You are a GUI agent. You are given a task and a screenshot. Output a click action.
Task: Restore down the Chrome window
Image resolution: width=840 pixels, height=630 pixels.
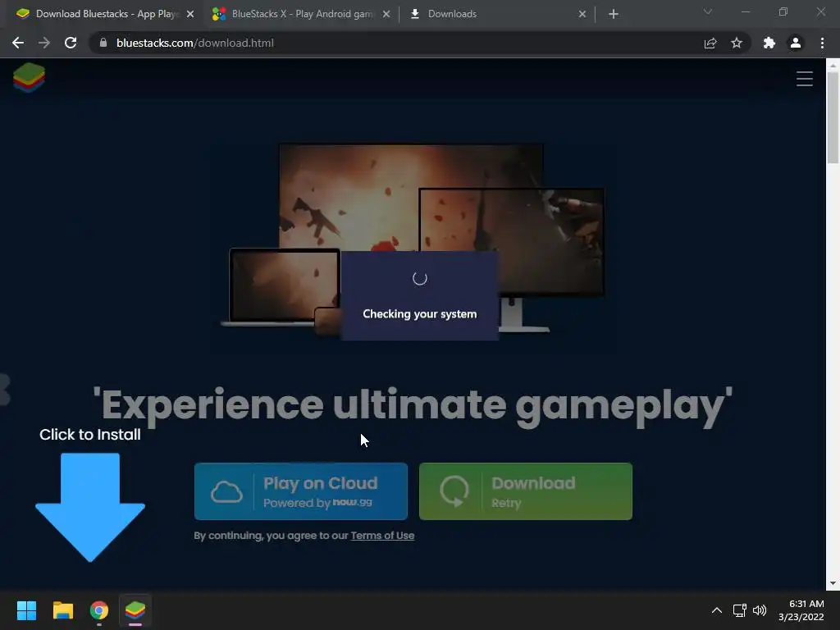(x=783, y=11)
